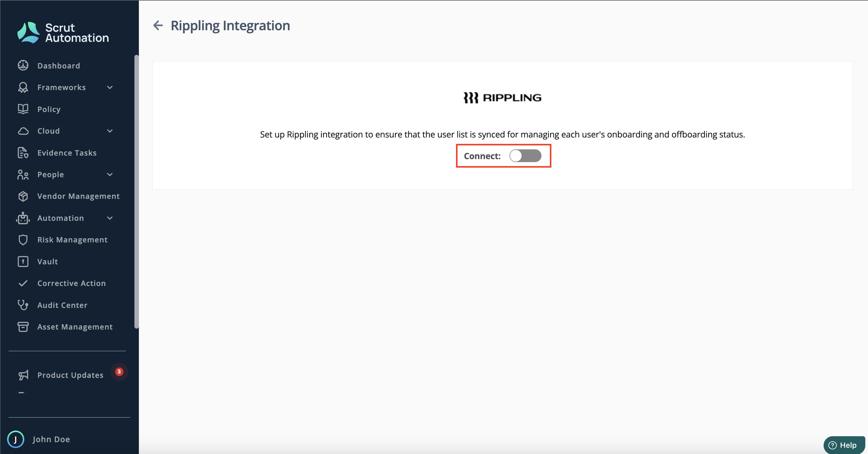Go to Dashboard menu item
868x454 pixels.
pyautogui.click(x=59, y=65)
